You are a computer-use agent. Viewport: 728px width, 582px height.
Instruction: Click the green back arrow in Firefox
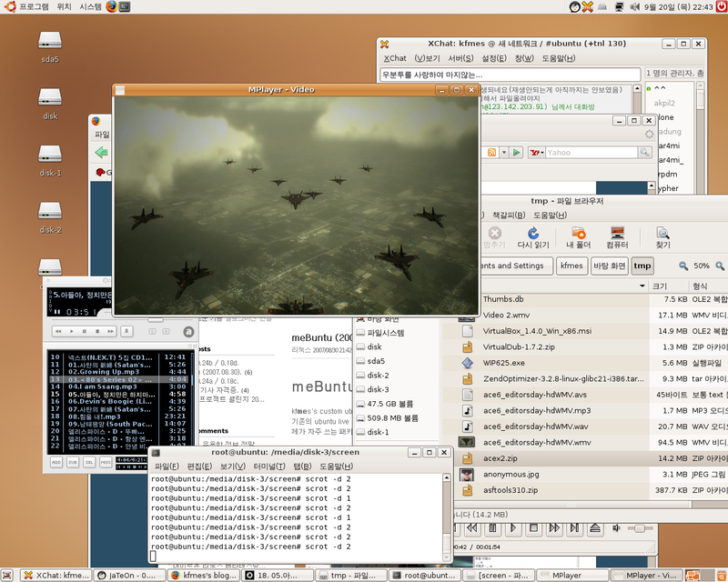[x=101, y=152]
